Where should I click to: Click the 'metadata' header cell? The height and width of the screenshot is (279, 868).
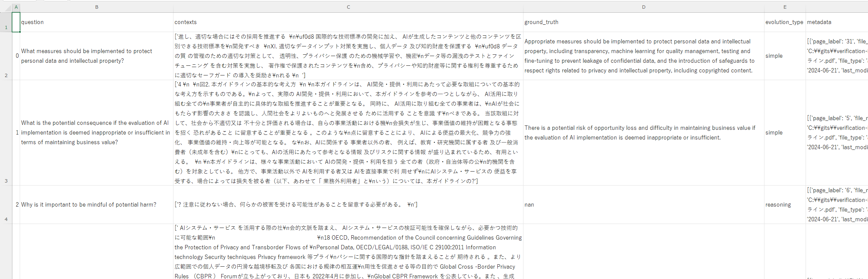837,22
